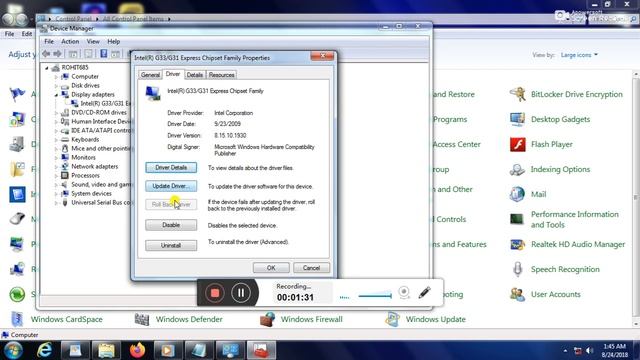Open Device Manager's Help menu
The height and width of the screenshot is (360, 640).
pos(113,41)
